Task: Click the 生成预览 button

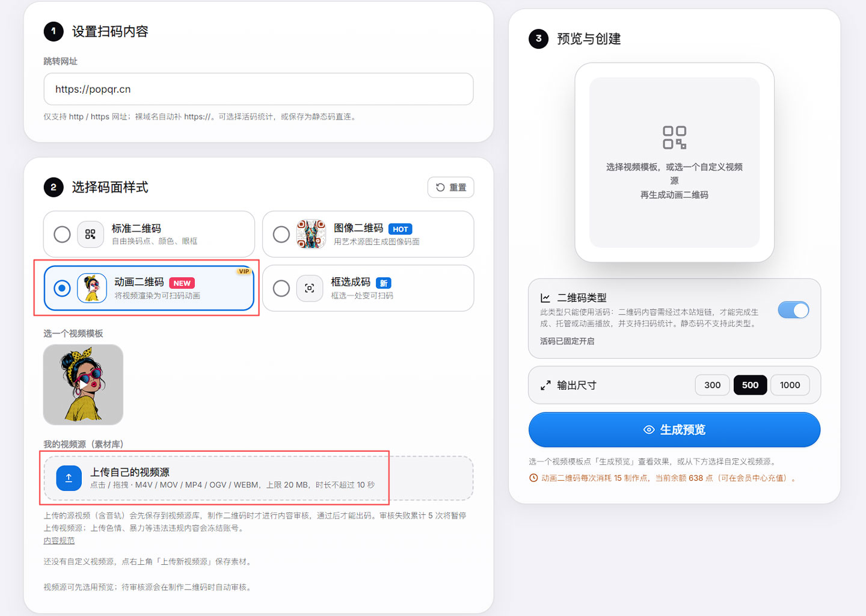Action: point(674,430)
